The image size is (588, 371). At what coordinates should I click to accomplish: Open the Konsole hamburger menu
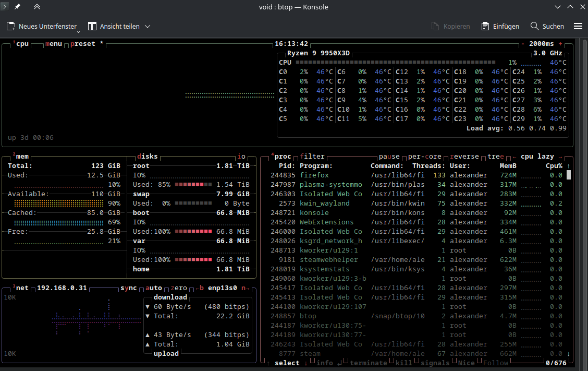578,26
